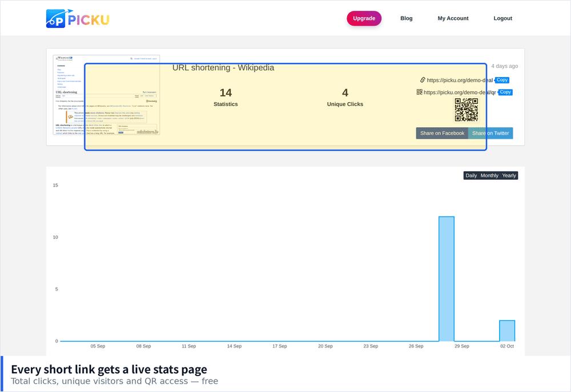Click Logout in the top navigation
Image resolution: width=571 pixels, height=392 pixels.
pyautogui.click(x=502, y=18)
